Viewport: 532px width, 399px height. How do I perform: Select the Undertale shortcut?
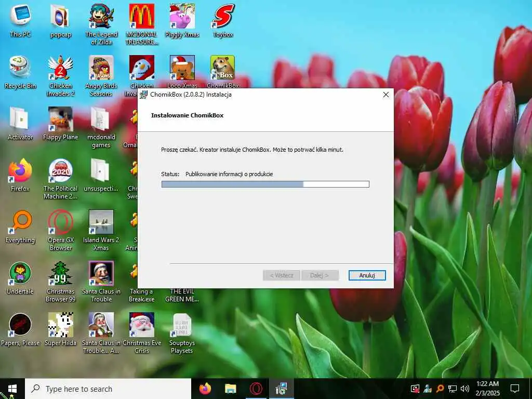coord(20,278)
